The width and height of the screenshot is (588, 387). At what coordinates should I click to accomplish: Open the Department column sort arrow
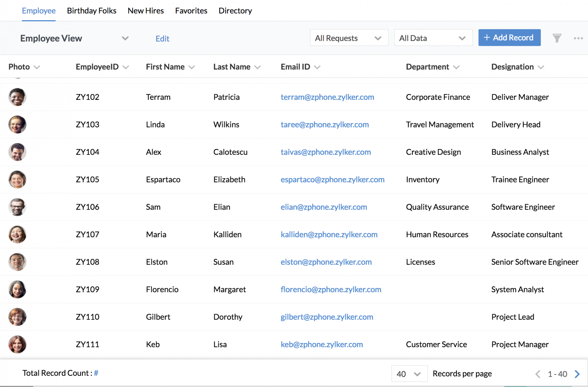point(456,67)
